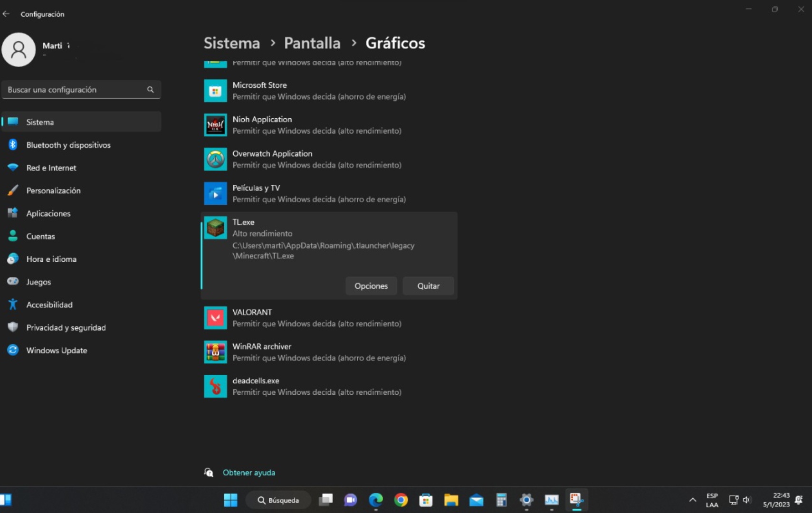
Task: Click the Overwatch Application icon
Action: point(215,159)
